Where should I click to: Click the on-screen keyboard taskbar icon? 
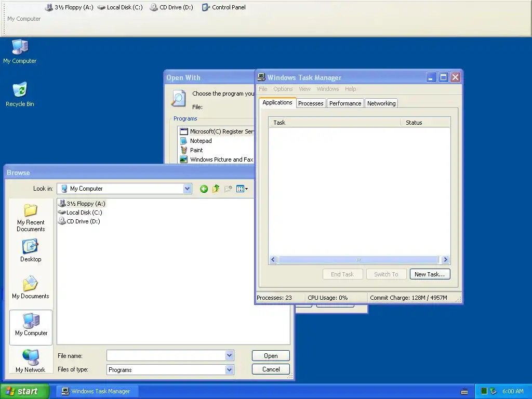[464, 392]
